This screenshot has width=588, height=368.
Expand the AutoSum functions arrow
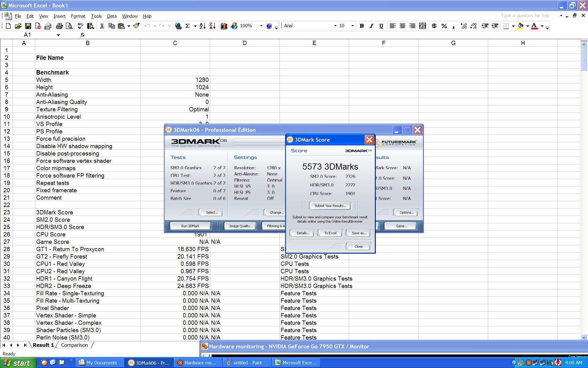195,26
